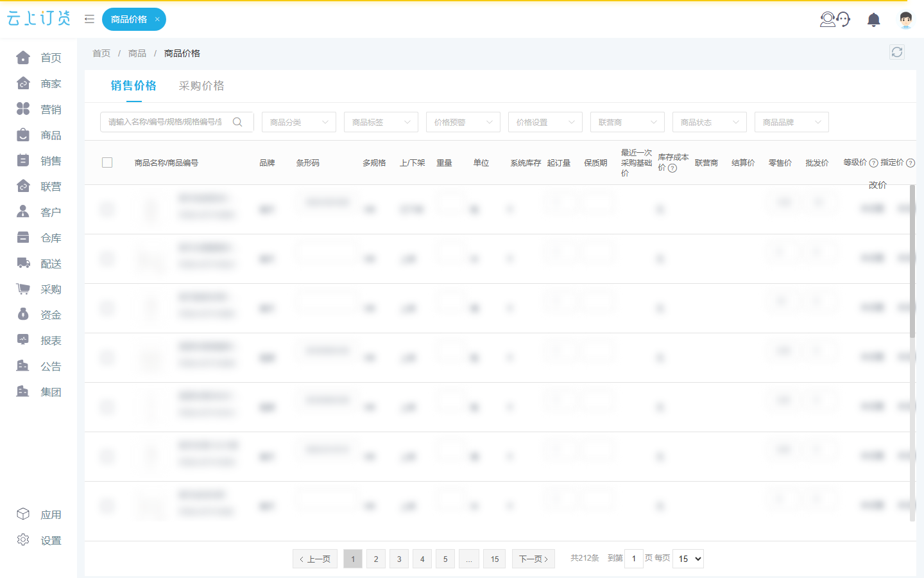
Task: Open the 联营 sidebar icon
Action: (x=23, y=186)
